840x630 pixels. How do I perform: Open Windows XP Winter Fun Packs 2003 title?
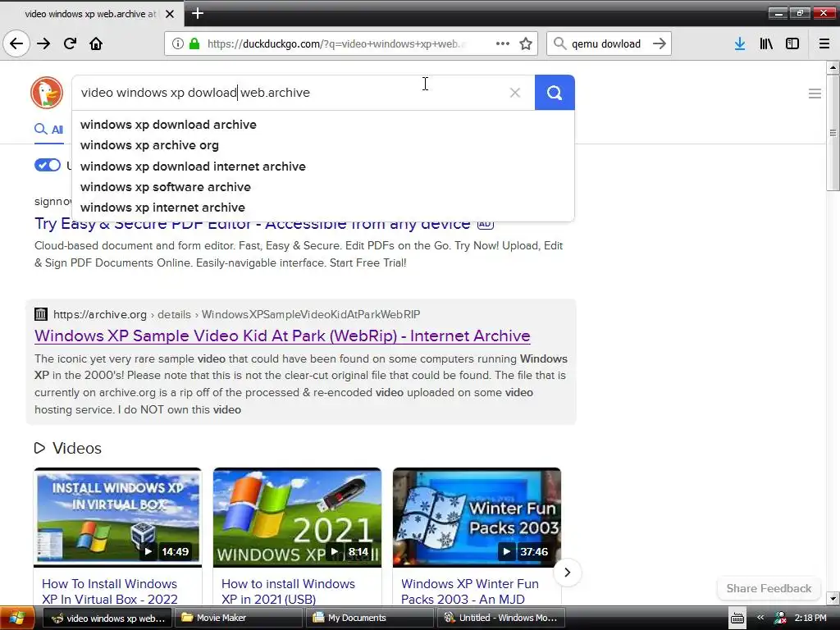point(470,591)
